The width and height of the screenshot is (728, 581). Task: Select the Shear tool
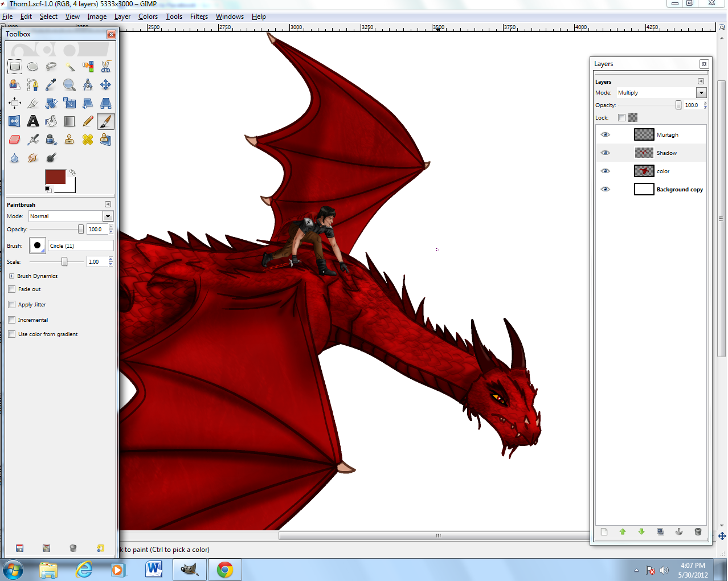click(x=88, y=103)
